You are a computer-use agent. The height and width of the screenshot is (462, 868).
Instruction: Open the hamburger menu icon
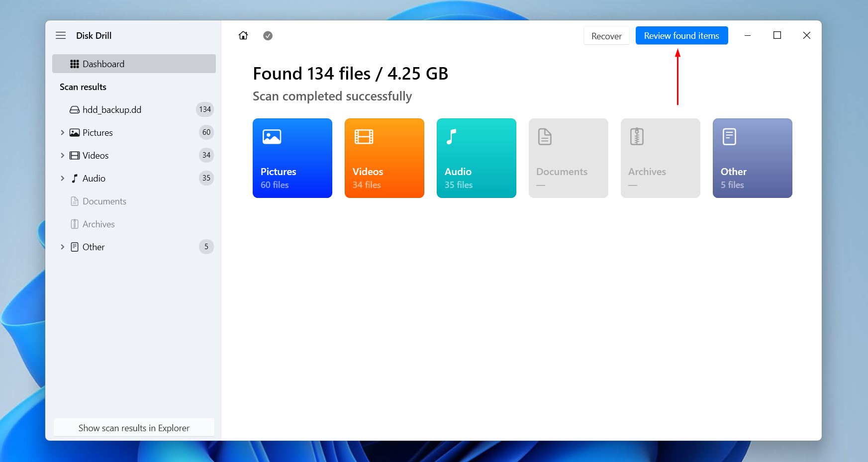61,35
